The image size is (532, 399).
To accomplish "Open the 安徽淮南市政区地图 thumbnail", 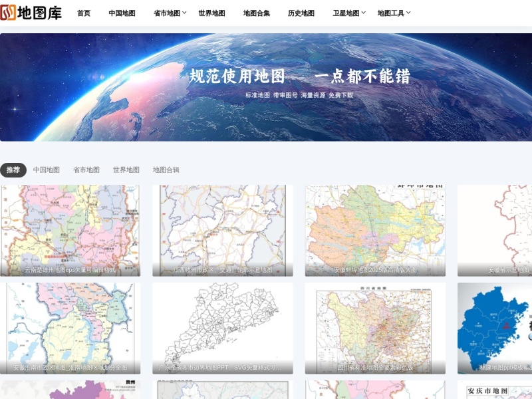I will [70, 328].
